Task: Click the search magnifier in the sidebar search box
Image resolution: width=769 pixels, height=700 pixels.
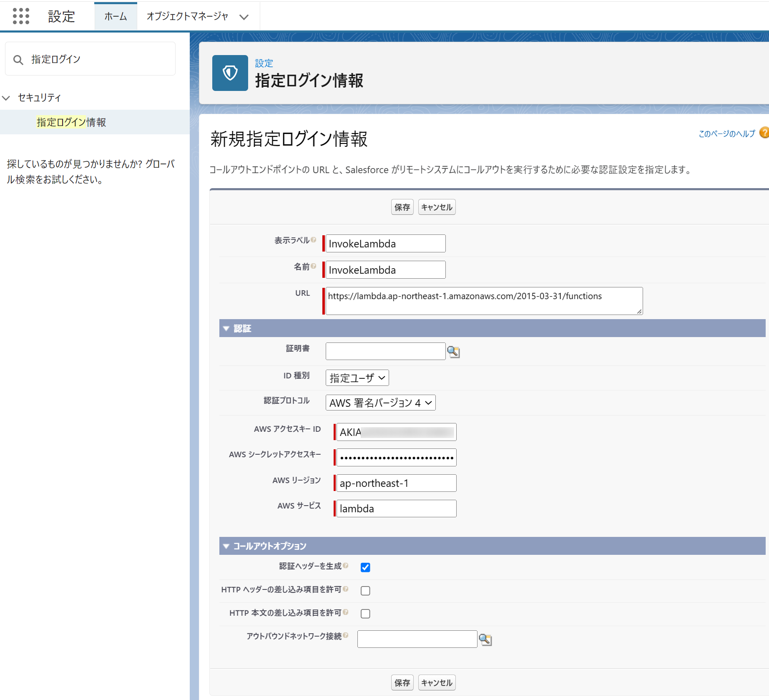Action: click(x=18, y=59)
